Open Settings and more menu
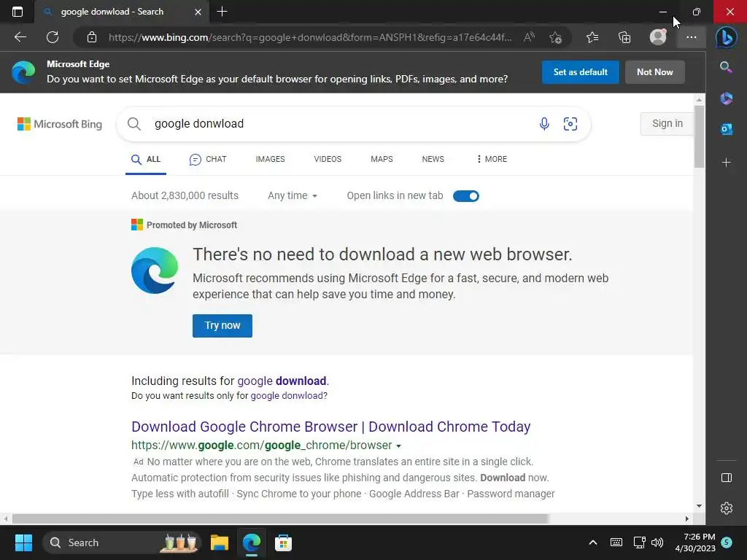The height and width of the screenshot is (560, 747). click(692, 37)
